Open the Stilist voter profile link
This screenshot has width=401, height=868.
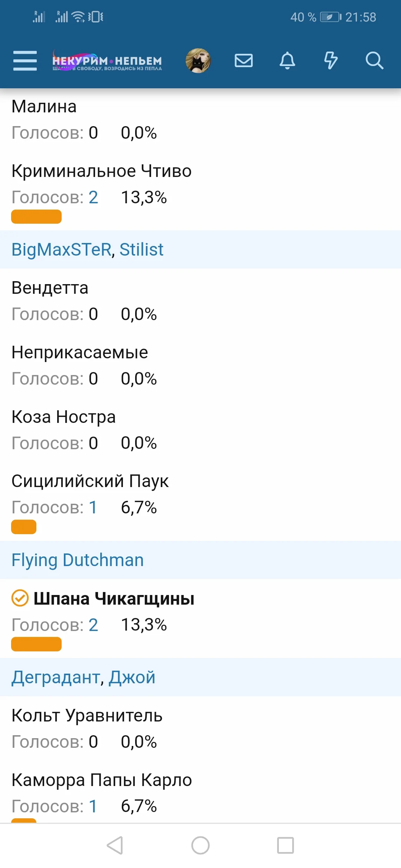[141, 250]
